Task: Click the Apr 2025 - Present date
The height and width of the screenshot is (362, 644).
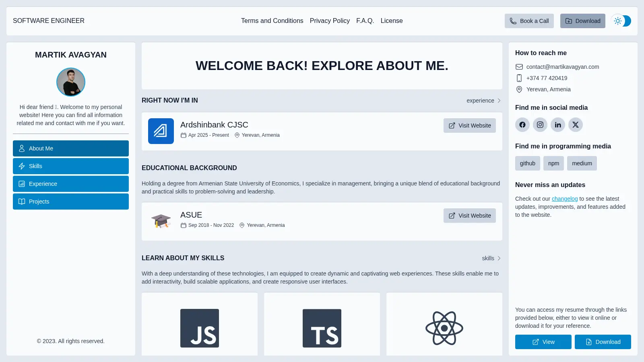Action: point(208,135)
